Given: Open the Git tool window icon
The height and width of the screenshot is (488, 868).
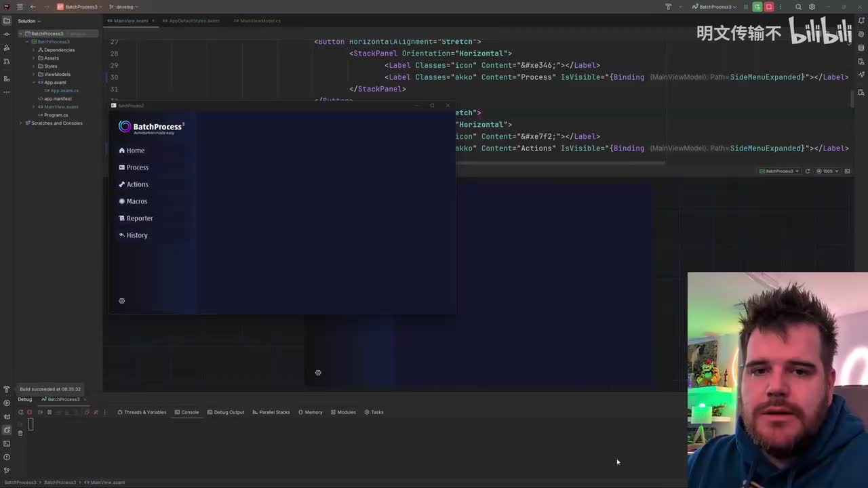Looking at the screenshot, I should pos(7,470).
